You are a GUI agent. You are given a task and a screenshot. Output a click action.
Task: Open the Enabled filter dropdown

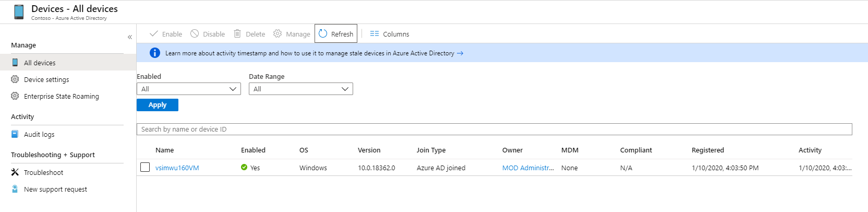(x=189, y=89)
